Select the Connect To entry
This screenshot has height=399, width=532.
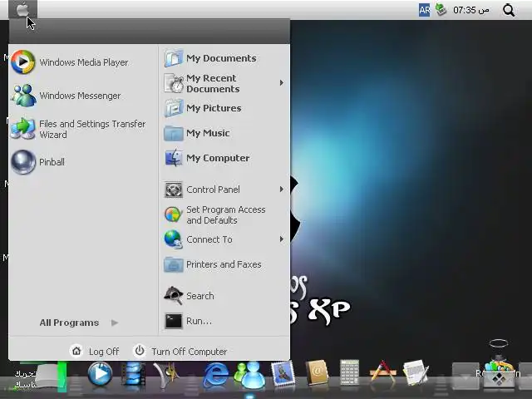(224, 239)
